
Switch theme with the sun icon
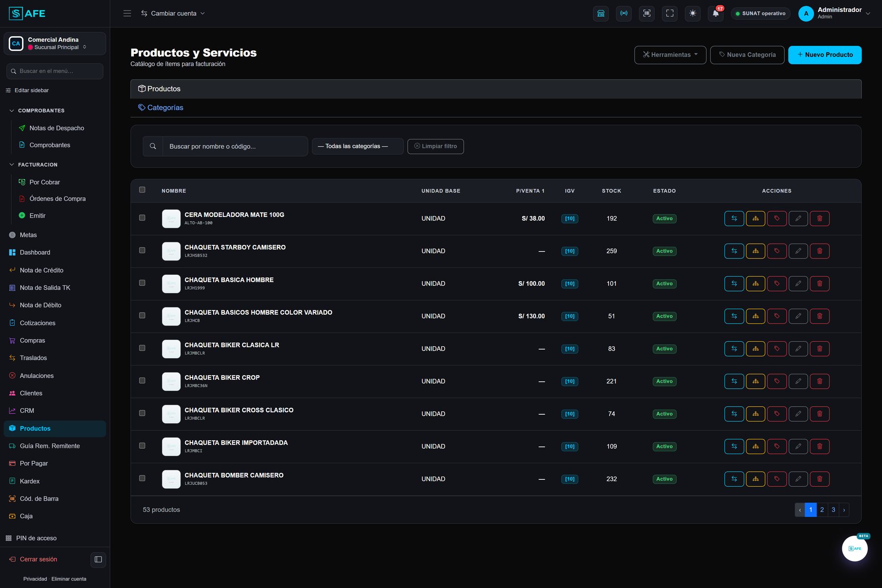coord(692,14)
